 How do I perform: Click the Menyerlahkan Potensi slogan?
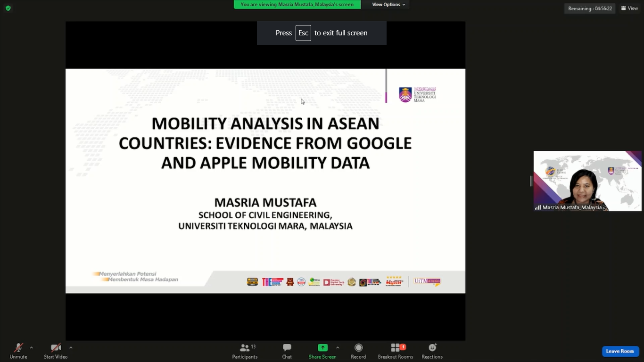click(127, 274)
